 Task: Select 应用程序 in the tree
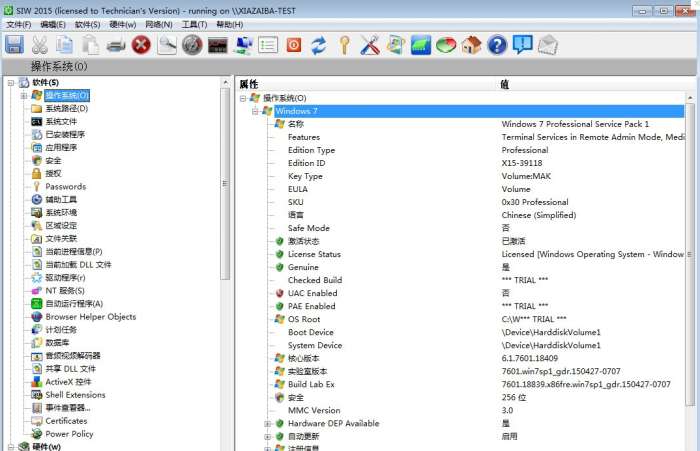click(61, 147)
